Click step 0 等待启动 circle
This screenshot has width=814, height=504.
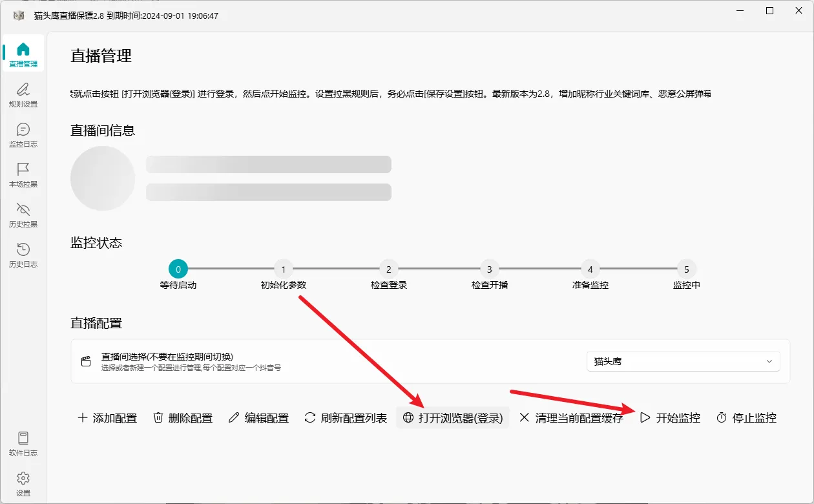click(x=178, y=269)
